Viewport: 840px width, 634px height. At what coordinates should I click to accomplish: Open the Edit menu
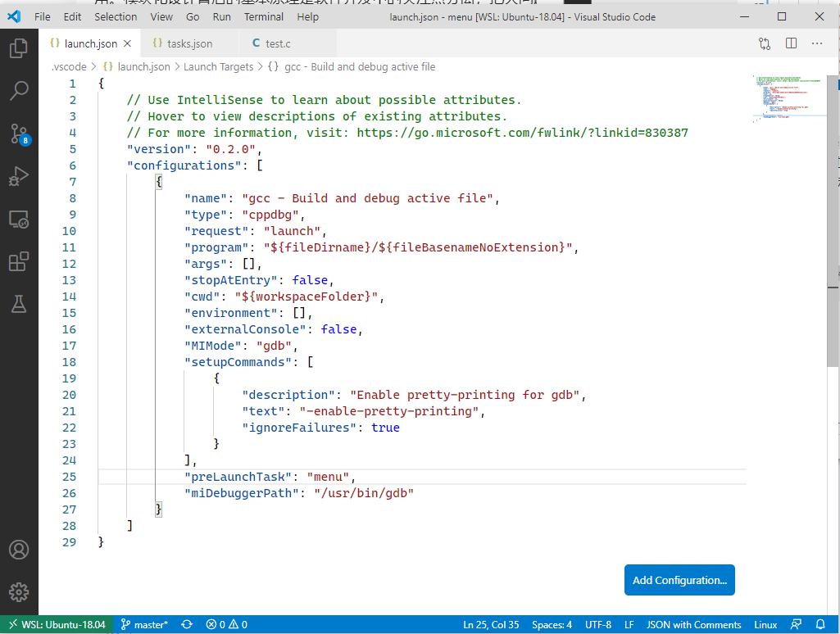tap(72, 16)
